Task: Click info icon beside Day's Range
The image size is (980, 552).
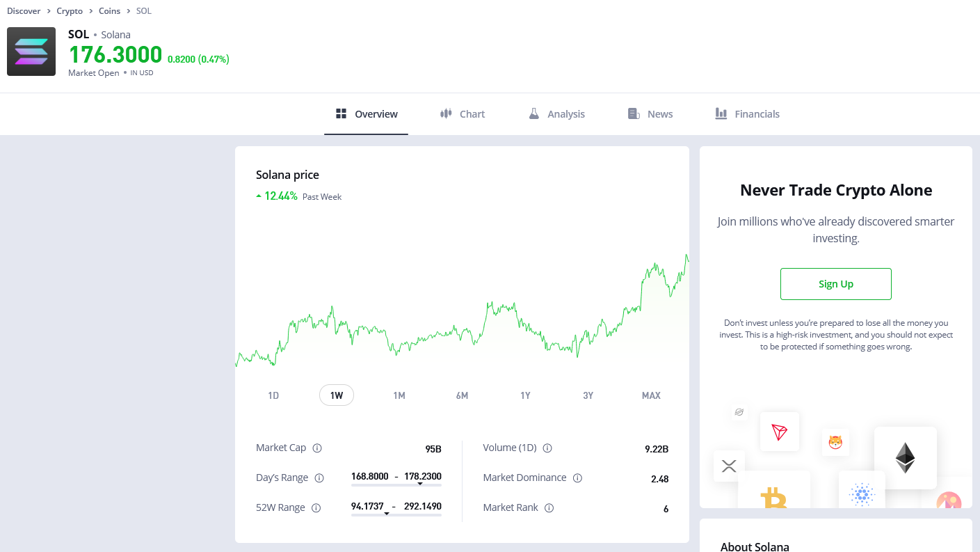Action: [319, 478]
